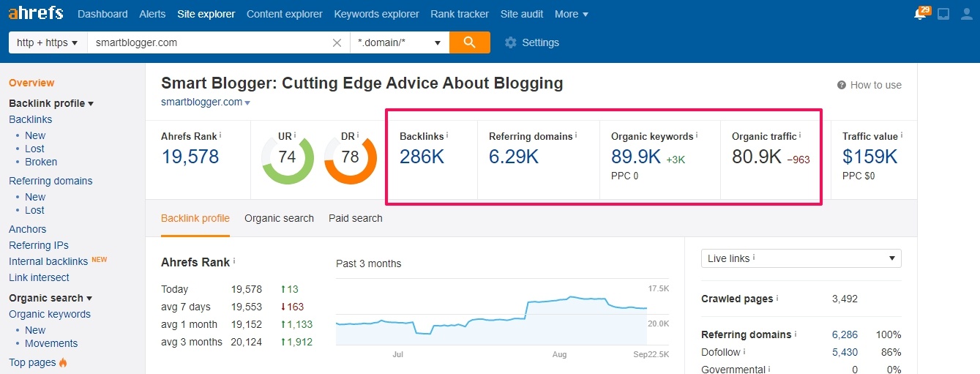Open the Backlinks sidebar link
This screenshot has height=374, width=980.
click(x=31, y=119)
